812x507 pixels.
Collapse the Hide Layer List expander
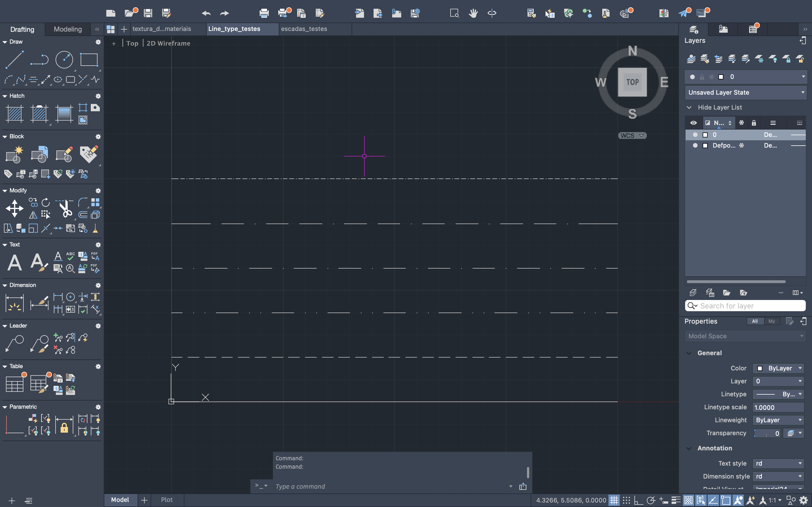click(689, 108)
